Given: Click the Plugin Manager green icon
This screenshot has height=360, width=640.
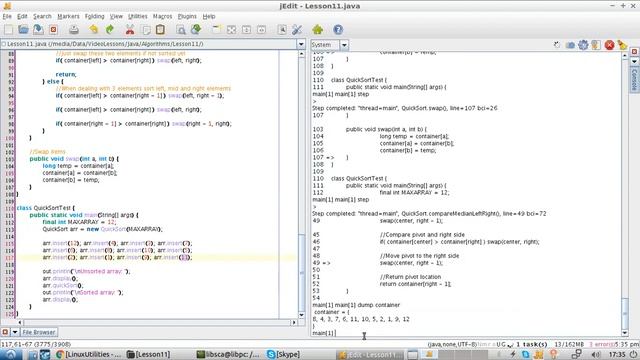Looking at the screenshot, I should click(318, 29).
